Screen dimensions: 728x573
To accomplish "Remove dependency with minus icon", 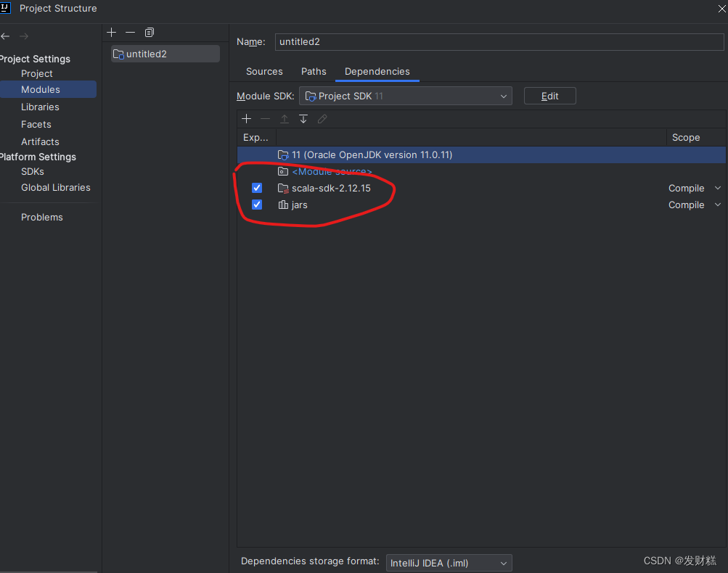I will [x=265, y=119].
